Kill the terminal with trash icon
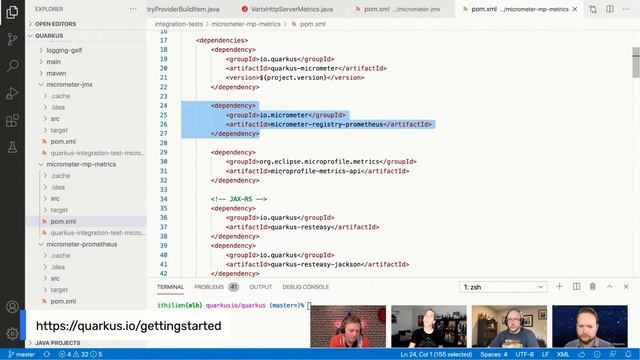 (x=593, y=287)
